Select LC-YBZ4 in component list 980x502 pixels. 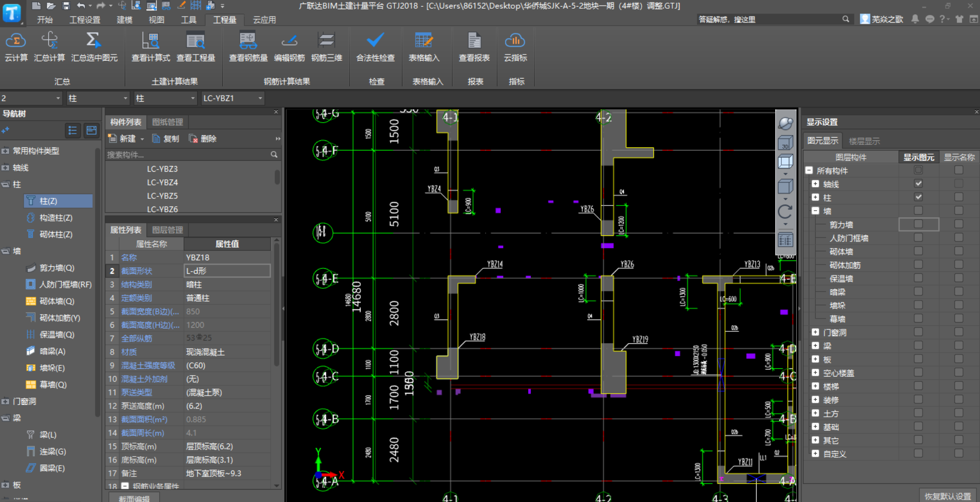162,182
